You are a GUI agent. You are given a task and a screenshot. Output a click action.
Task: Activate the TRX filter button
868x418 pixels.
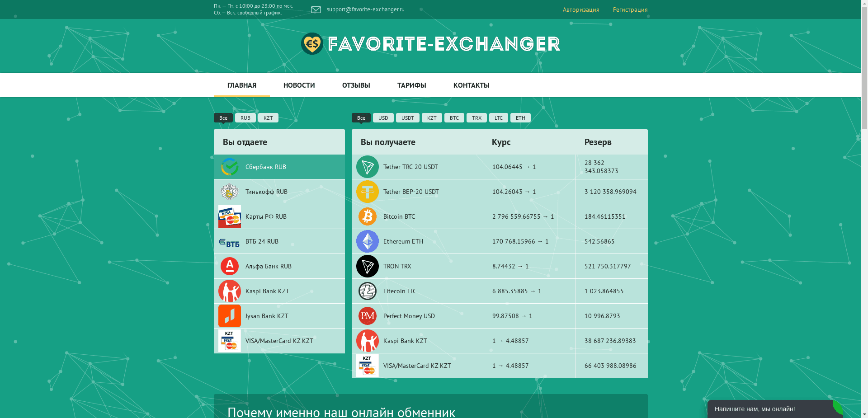point(476,118)
